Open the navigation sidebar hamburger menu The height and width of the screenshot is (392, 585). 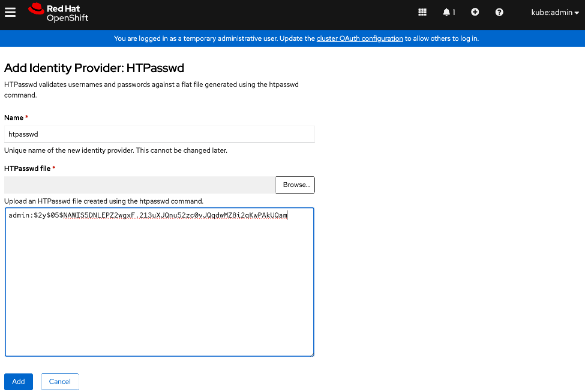(x=10, y=12)
